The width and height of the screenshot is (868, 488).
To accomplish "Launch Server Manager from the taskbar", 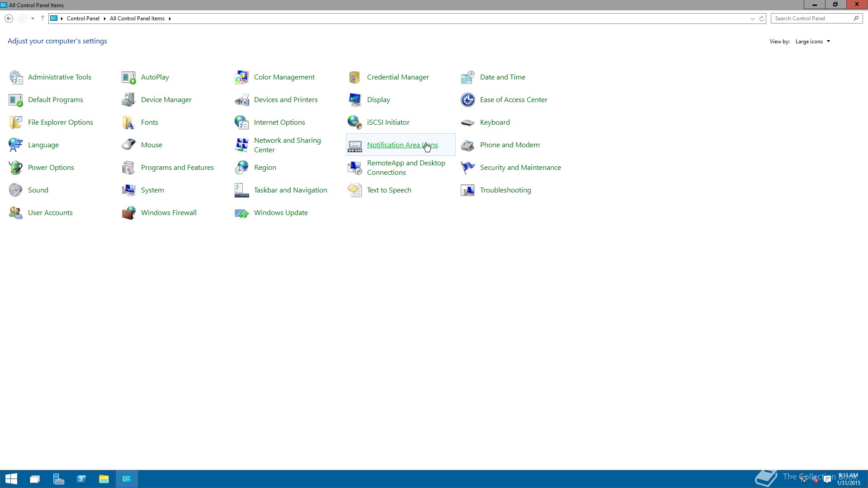I will pyautogui.click(x=58, y=479).
